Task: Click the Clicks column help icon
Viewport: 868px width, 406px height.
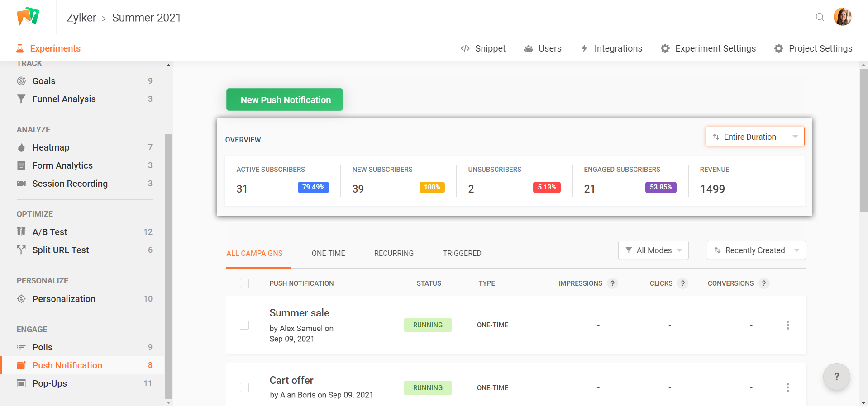Action: pyautogui.click(x=683, y=283)
